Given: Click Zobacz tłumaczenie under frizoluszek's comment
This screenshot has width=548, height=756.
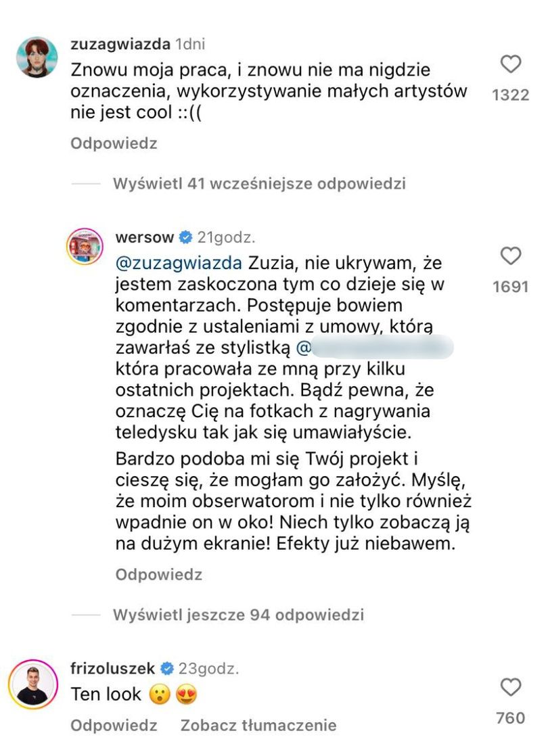Looking at the screenshot, I should 258,726.
